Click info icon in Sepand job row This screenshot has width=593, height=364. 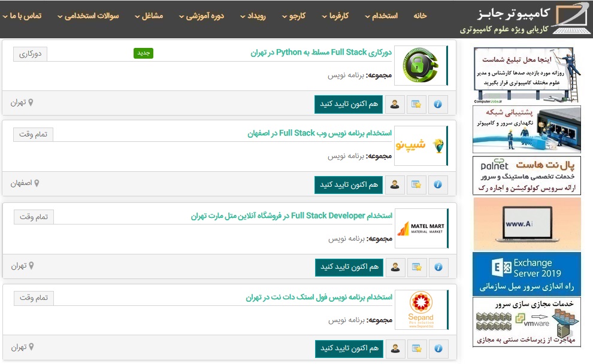[x=438, y=348]
